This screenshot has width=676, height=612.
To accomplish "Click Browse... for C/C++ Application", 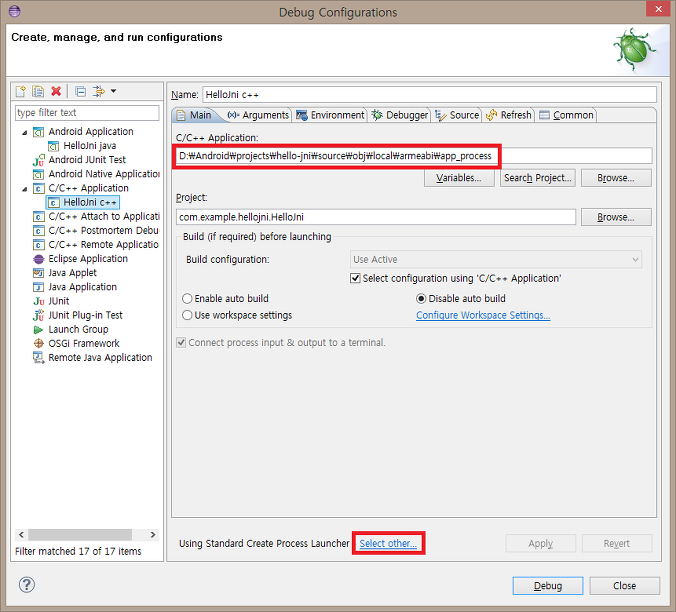I will 616,178.
